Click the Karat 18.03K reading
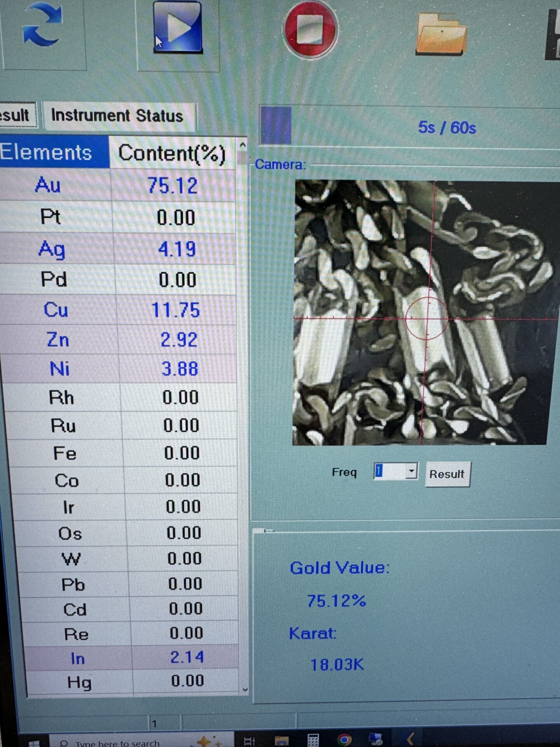560x747 pixels. [x=337, y=664]
